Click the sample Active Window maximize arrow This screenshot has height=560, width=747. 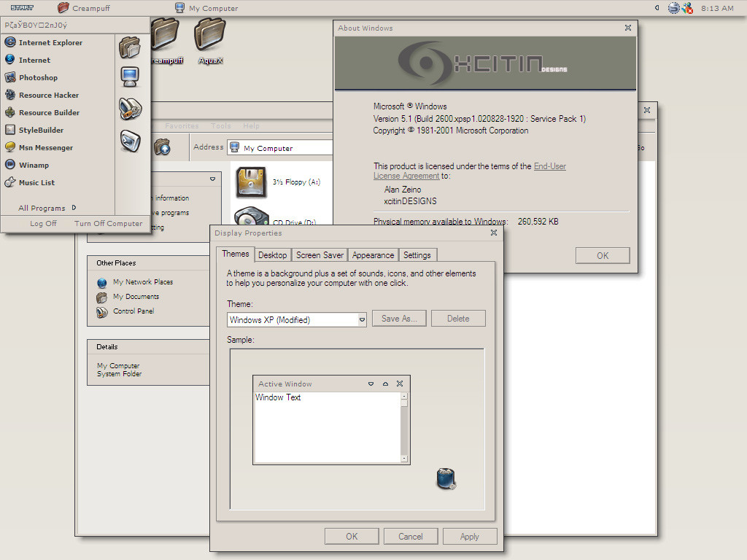385,384
